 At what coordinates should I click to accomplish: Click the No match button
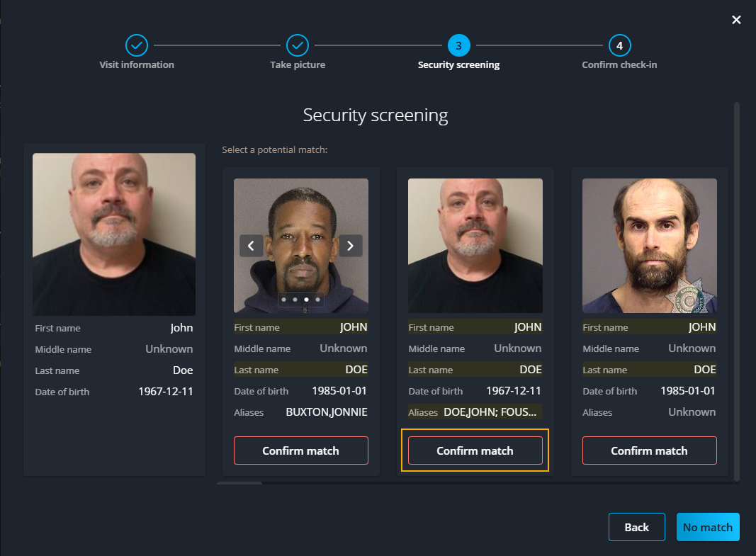click(x=708, y=527)
